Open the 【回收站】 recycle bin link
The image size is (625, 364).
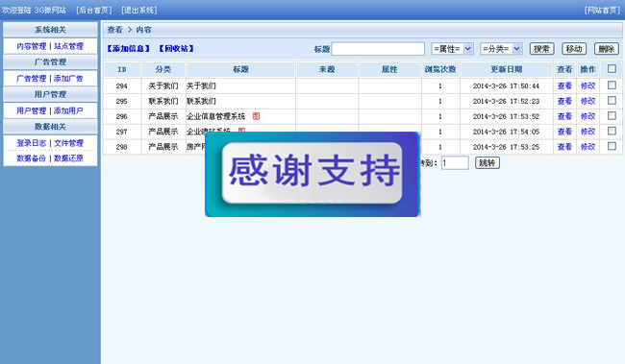click(x=176, y=49)
